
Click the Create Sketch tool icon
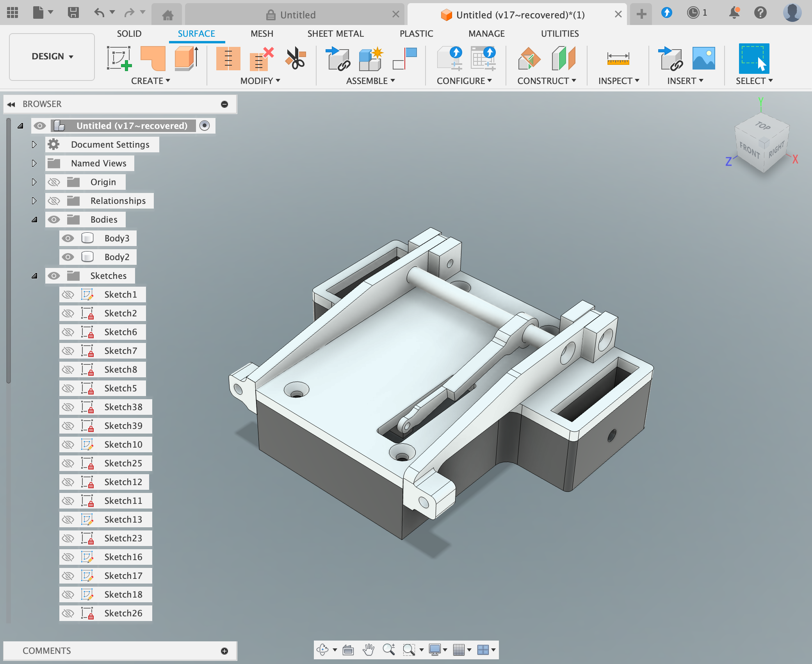coord(119,59)
